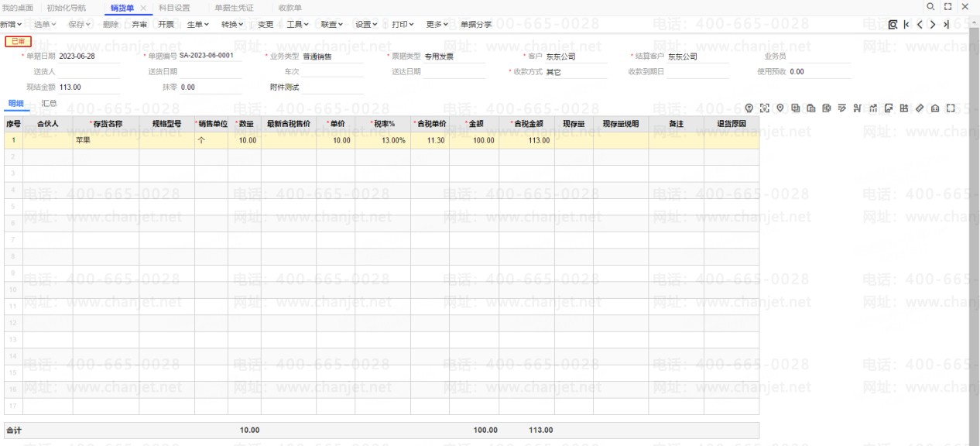Click the lightbulb icon in the detail toolbar
Screen dimensions: 980x446
749,108
